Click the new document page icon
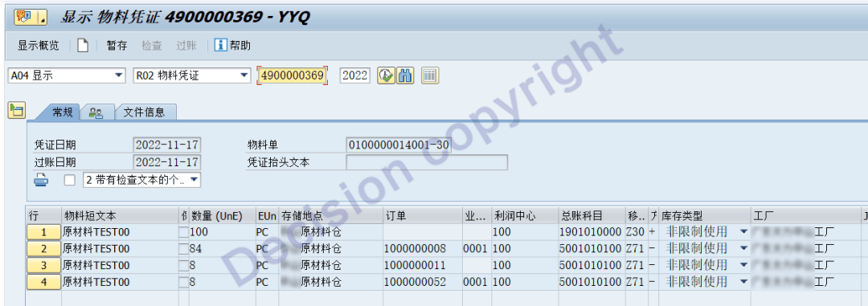The height and width of the screenshot is (306, 868). (83, 45)
